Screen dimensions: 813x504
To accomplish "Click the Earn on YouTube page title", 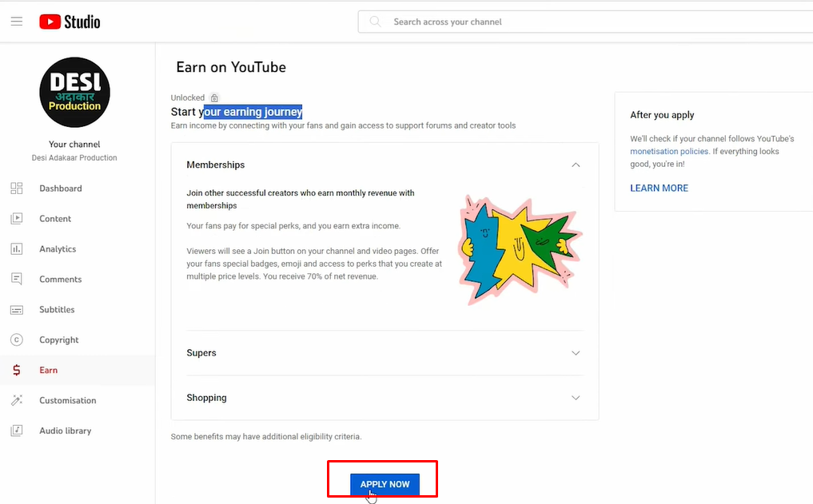I will pyautogui.click(x=231, y=67).
